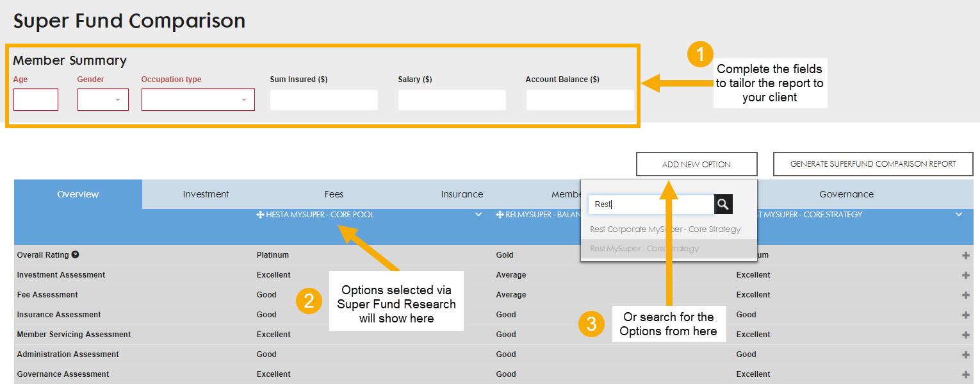
Task: Expand Member Servicing Assessment row plus icon
Action: pos(966,335)
